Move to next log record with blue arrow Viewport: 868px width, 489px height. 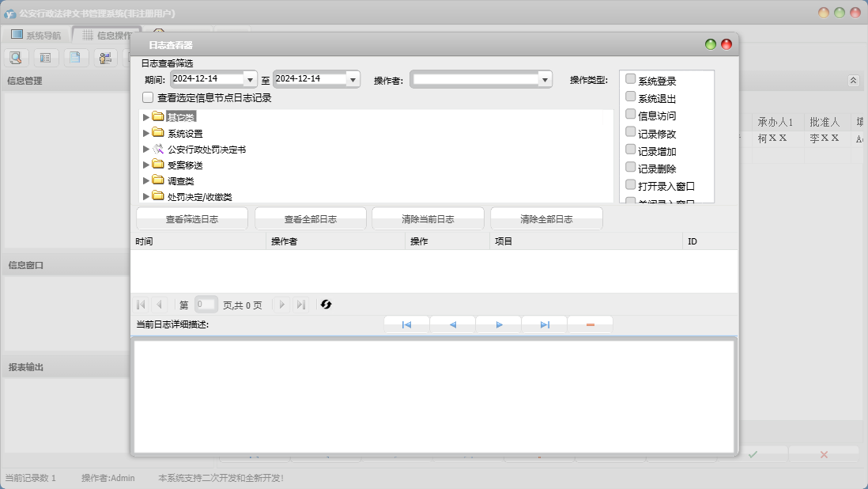coord(499,324)
